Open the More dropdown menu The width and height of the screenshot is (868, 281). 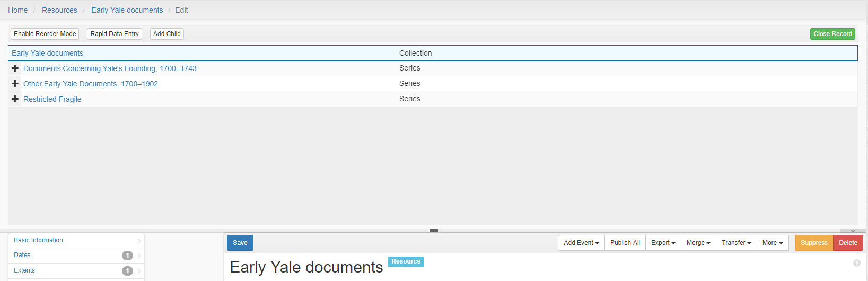point(773,243)
